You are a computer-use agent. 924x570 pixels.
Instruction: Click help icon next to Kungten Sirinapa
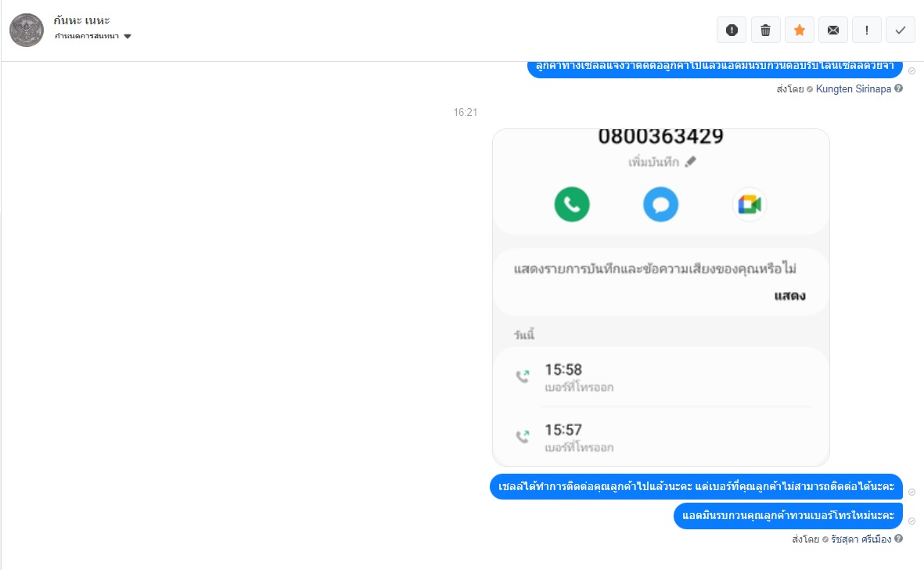(x=898, y=88)
